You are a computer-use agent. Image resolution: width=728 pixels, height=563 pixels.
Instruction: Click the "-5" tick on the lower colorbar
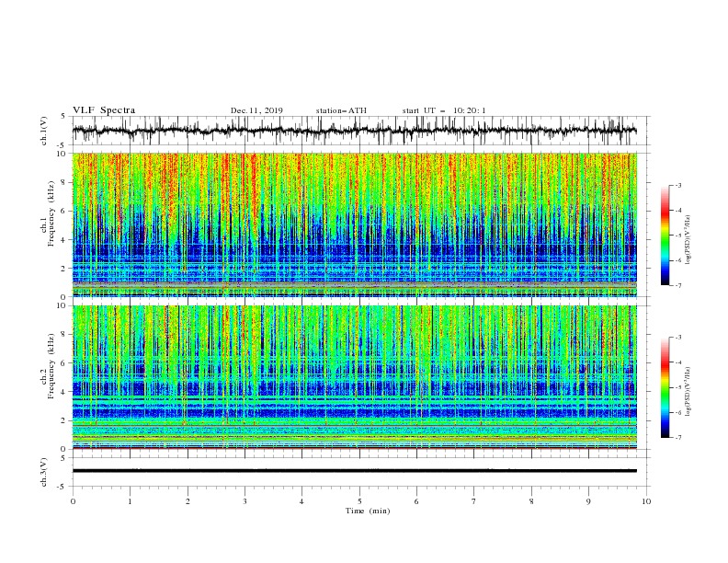677,387
